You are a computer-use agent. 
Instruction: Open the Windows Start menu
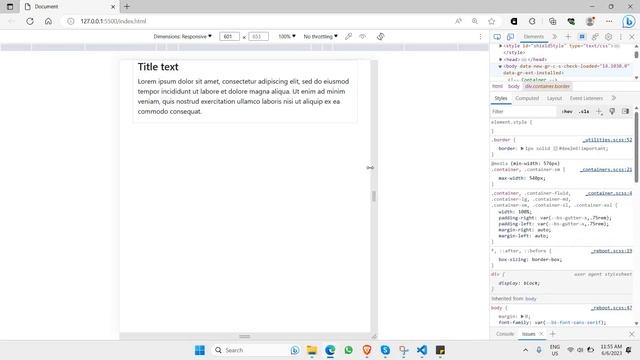tap(200, 350)
